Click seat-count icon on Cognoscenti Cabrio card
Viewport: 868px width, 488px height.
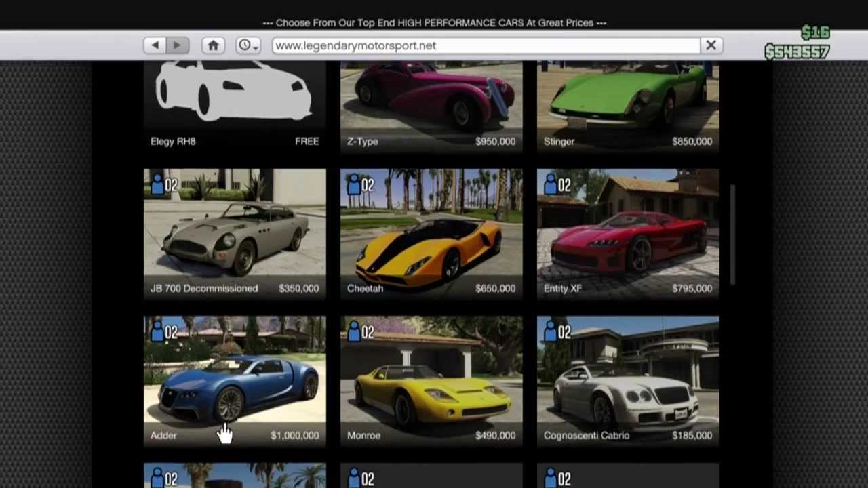557,332
